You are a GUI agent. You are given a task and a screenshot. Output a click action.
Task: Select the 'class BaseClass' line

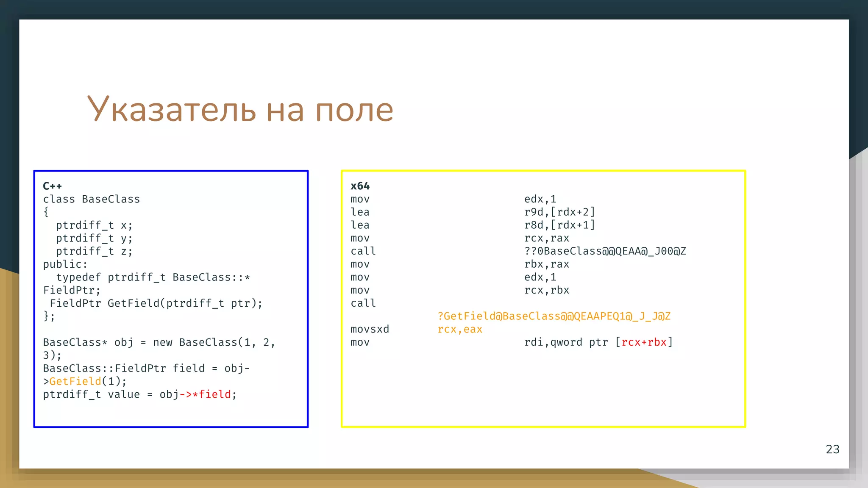[x=92, y=199]
